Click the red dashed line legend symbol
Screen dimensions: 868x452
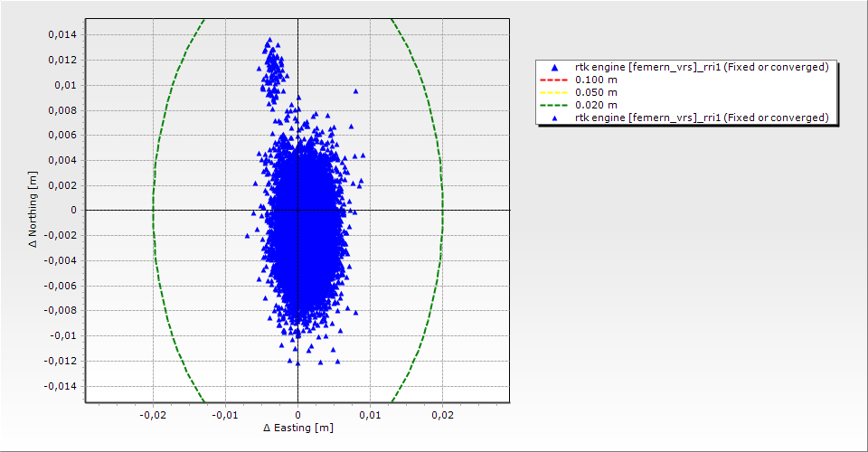pos(554,80)
